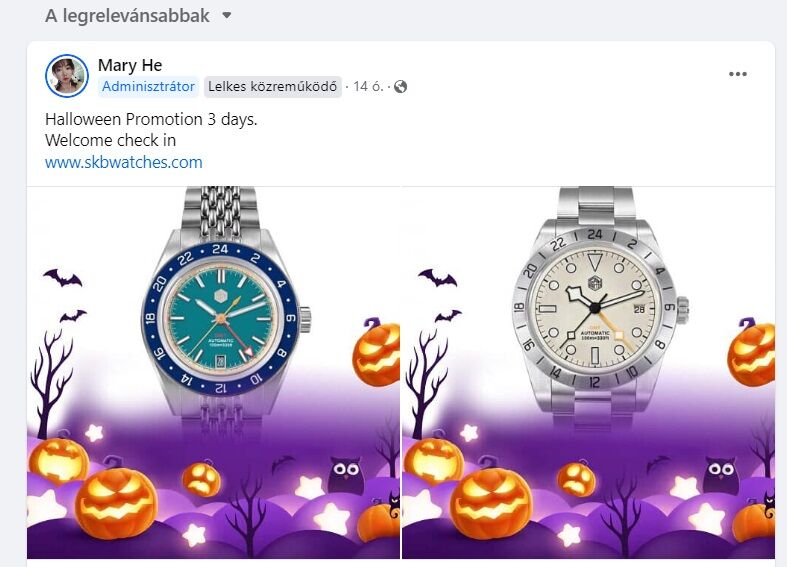Click the date window showing 28
Image resolution: width=787 pixels, height=567 pixels.
click(x=639, y=309)
